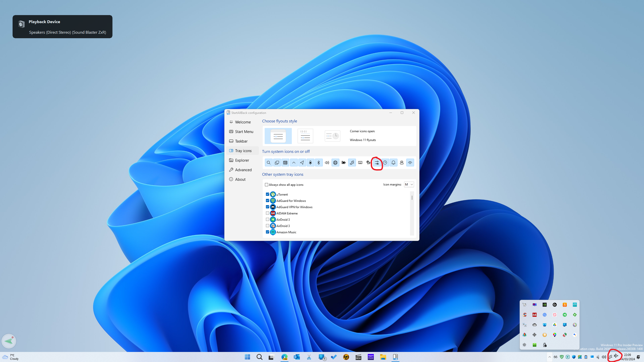Switch to the Start Menu section
The height and width of the screenshot is (362, 644).
pos(244,132)
